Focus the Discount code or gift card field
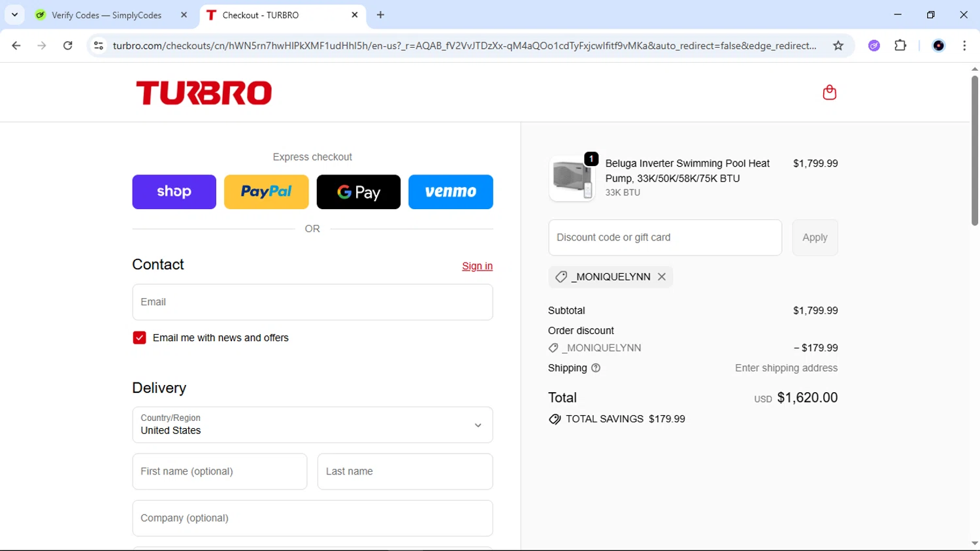Screen dimensions: 980x551 (x=665, y=237)
